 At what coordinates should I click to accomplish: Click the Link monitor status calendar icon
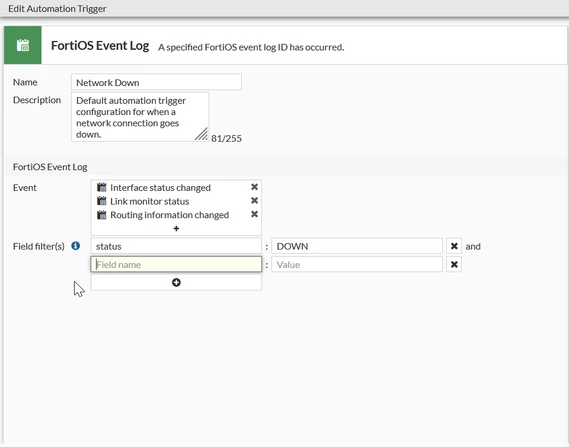tap(102, 201)
